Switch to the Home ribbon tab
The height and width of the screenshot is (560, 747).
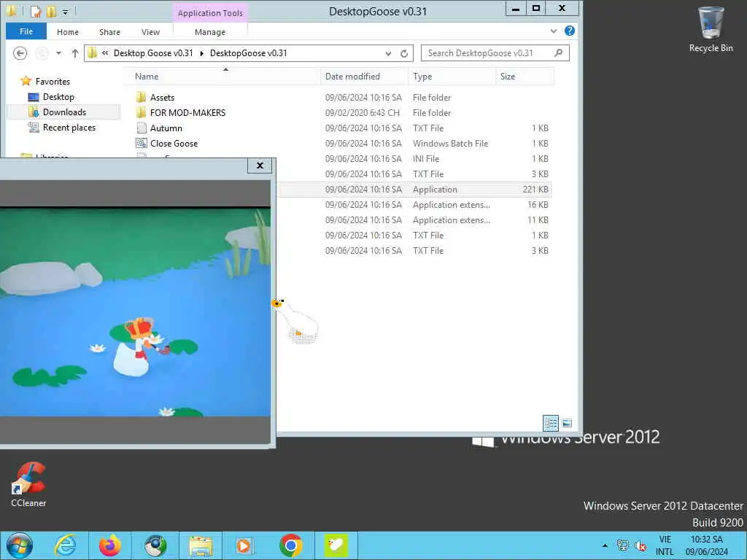pyautogui.click(x=68, y=32)
